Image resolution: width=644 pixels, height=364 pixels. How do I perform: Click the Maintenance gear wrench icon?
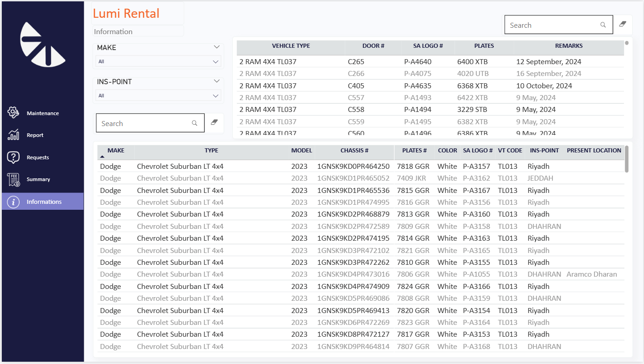(x=13, y=113)
